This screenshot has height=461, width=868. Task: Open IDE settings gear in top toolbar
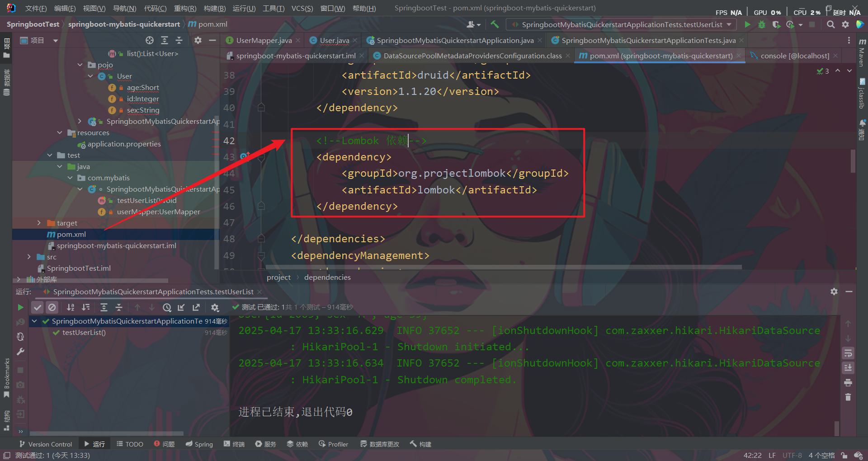tap(845, 24)
